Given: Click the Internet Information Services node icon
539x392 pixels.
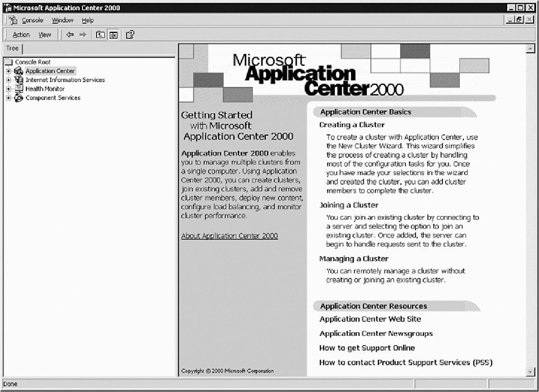Looking at the screenshot, I should (18, 80).
